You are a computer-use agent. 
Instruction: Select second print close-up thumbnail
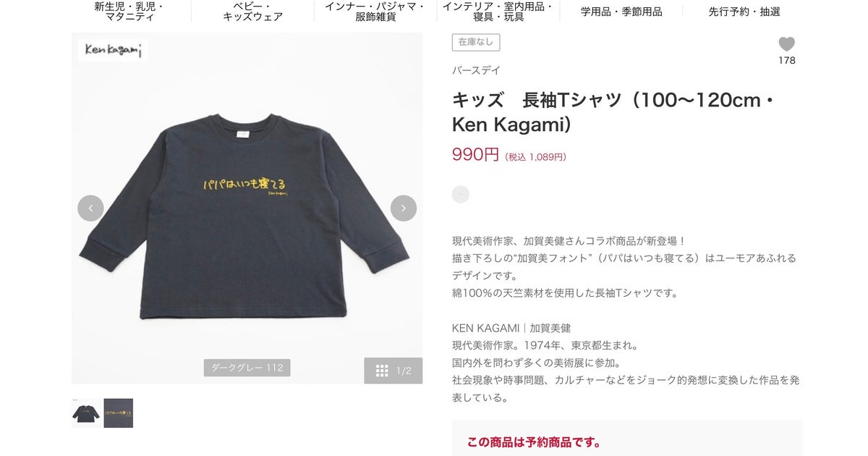coord(119,413)
